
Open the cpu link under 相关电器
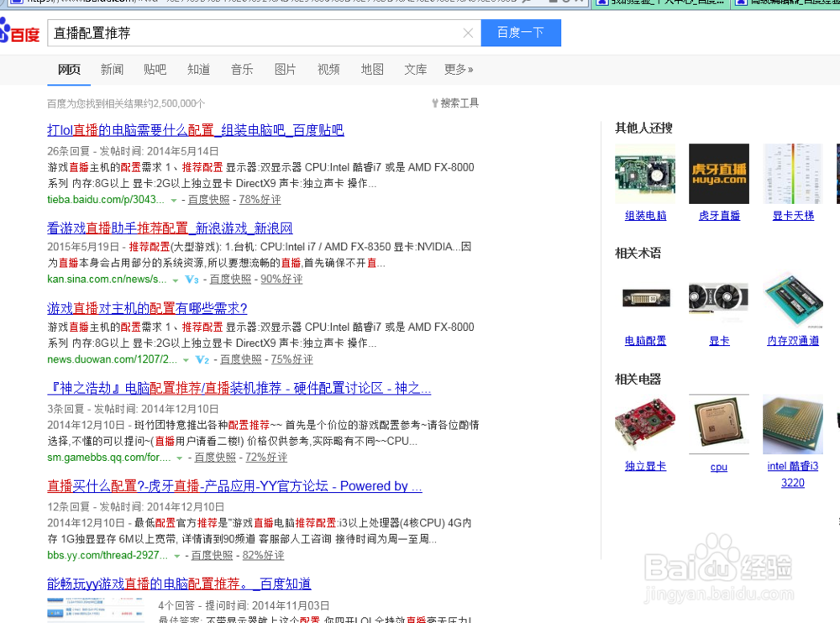[x=719, y=467]
